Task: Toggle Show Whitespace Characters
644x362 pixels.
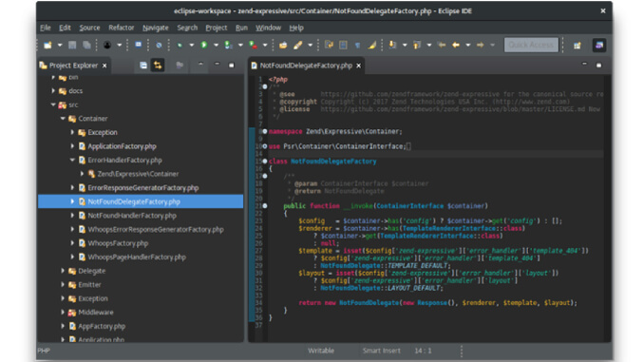Action: (358, 46)
